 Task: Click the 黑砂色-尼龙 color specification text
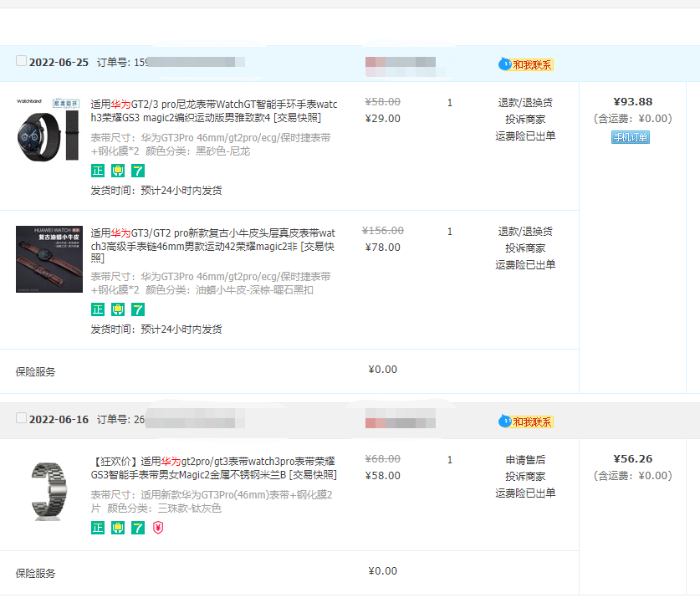pos(222,151)
